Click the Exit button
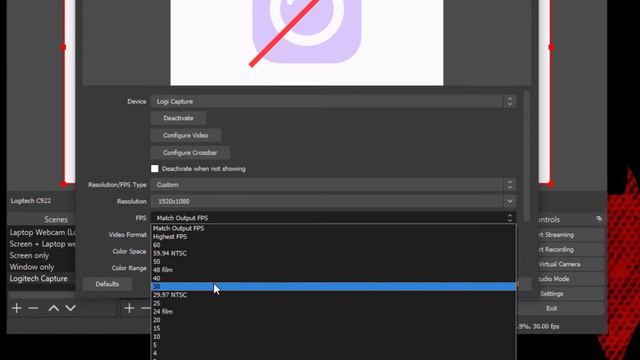 click(561, 309)
